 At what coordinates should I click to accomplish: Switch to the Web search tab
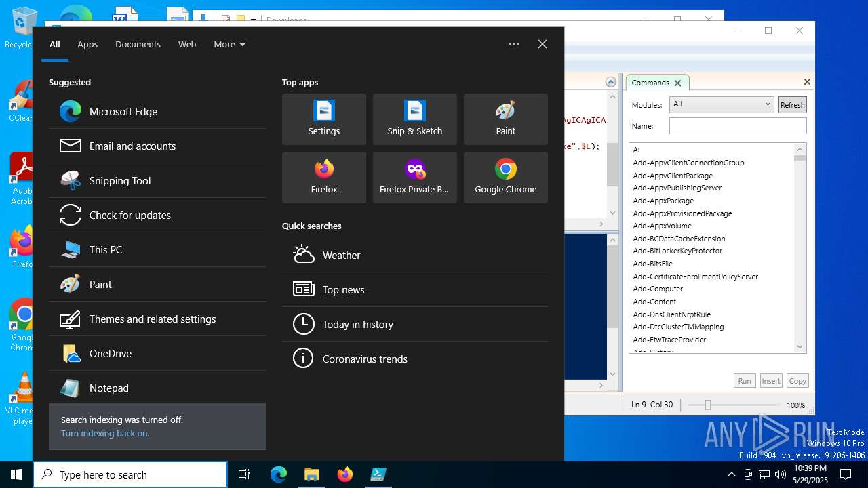click(x=187, y=44)
